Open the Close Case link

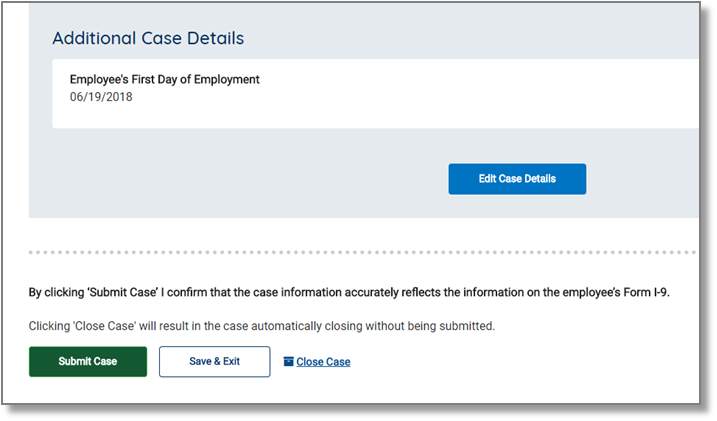[323, 362]
